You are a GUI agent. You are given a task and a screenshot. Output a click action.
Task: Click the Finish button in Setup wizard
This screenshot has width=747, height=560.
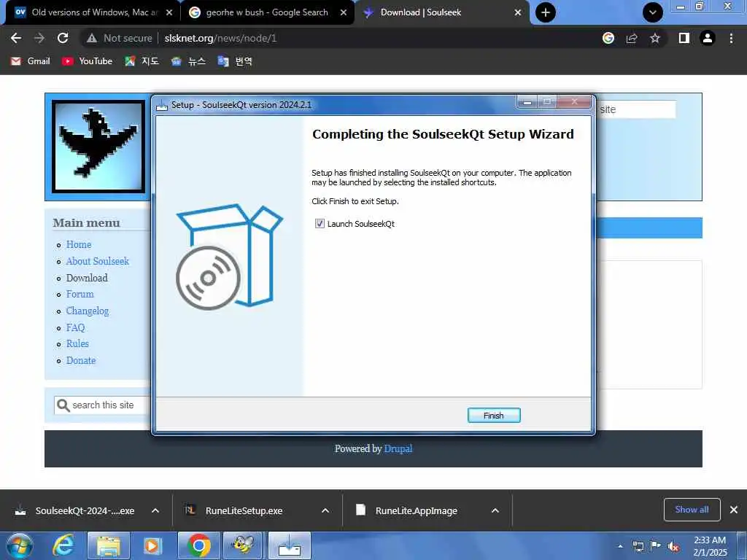tap(494, 415)
